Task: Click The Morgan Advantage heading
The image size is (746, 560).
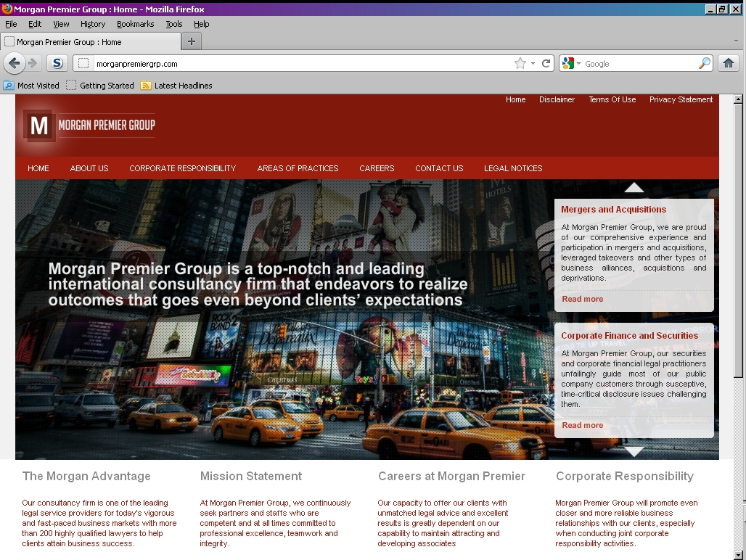Action: tap(86, 477)
